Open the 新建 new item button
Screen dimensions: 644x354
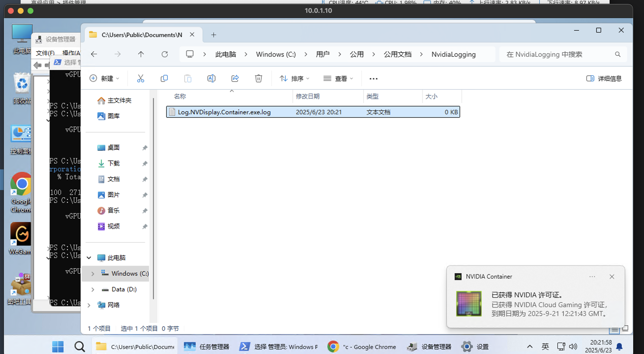click(x=104, y=79)
